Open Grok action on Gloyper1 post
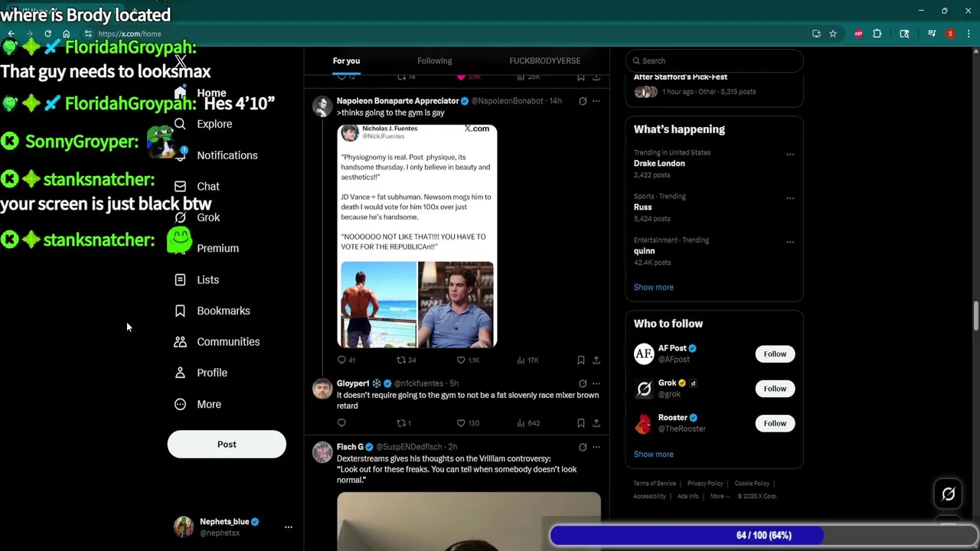This screenshot has width=980, height=551. tap(583, 383)
